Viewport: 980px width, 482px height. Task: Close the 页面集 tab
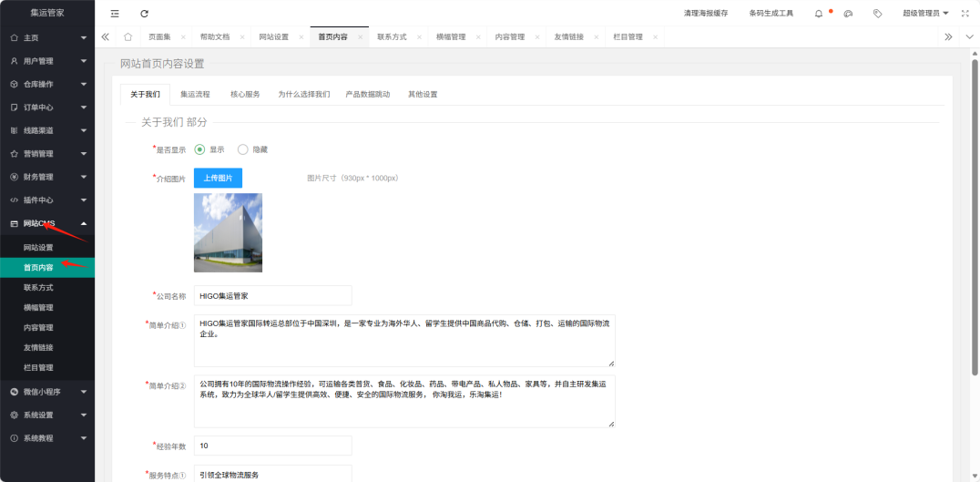pyautogui.click(x=183, y=37)
